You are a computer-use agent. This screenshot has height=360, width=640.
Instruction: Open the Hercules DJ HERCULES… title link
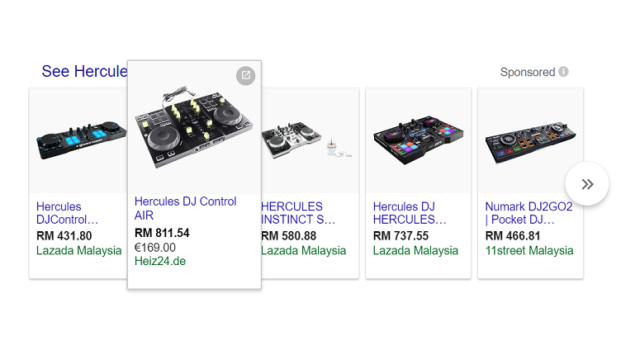tap(409, 213)
